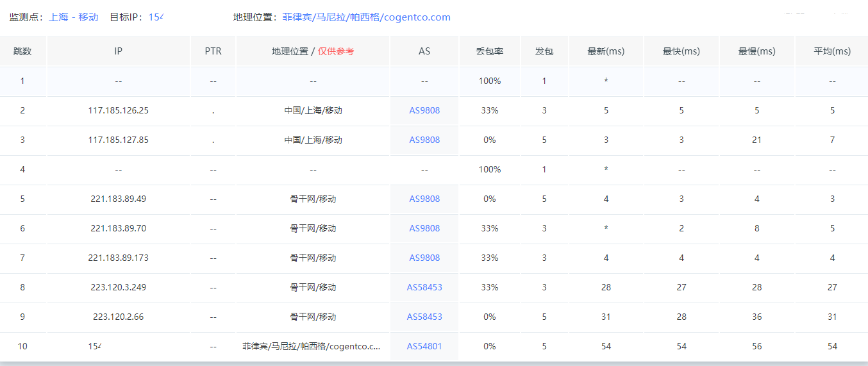Select the 平均(ms) column header
Screen dimensions: 868x366
pos(832,51)
